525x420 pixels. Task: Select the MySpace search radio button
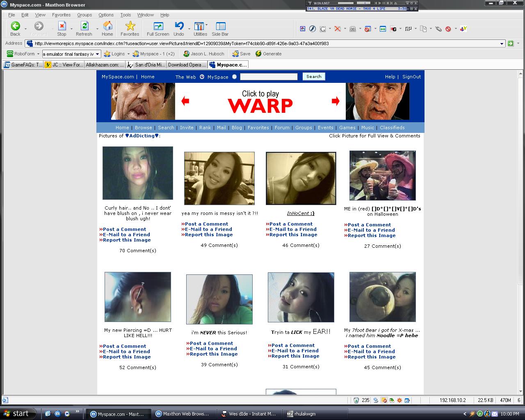[235, 77]
